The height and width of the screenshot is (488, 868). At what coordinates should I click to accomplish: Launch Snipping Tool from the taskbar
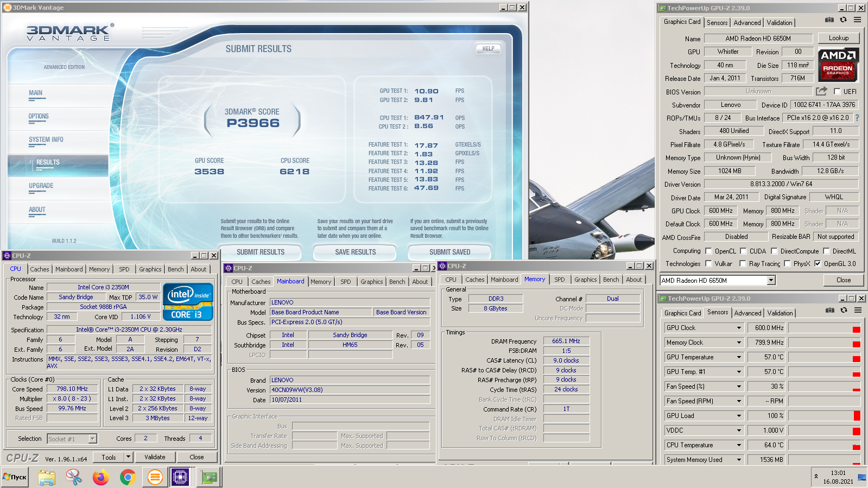73,478
